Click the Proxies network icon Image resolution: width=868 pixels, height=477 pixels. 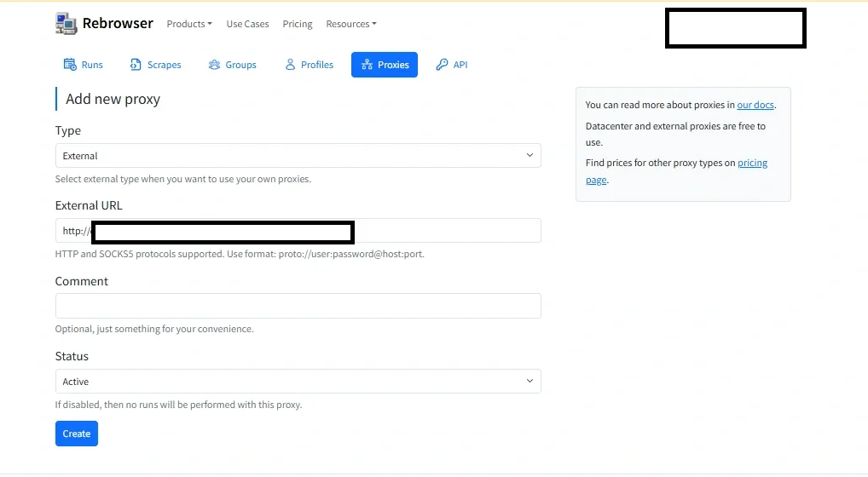pos(367,65)
